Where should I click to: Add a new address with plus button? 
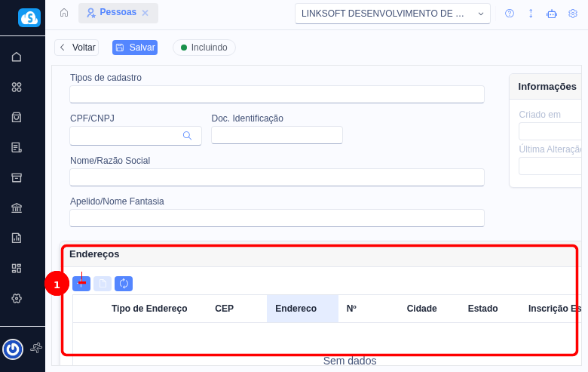pyautogui.click(x=81, y=284)
